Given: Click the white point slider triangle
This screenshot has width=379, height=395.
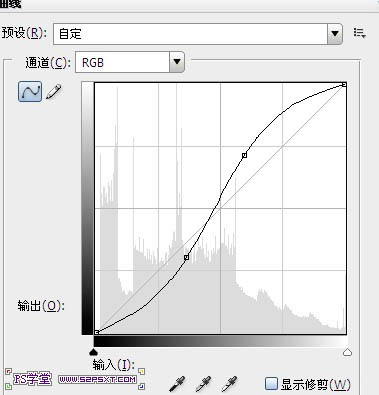Looking at the screenshot, I should (347, 352).
